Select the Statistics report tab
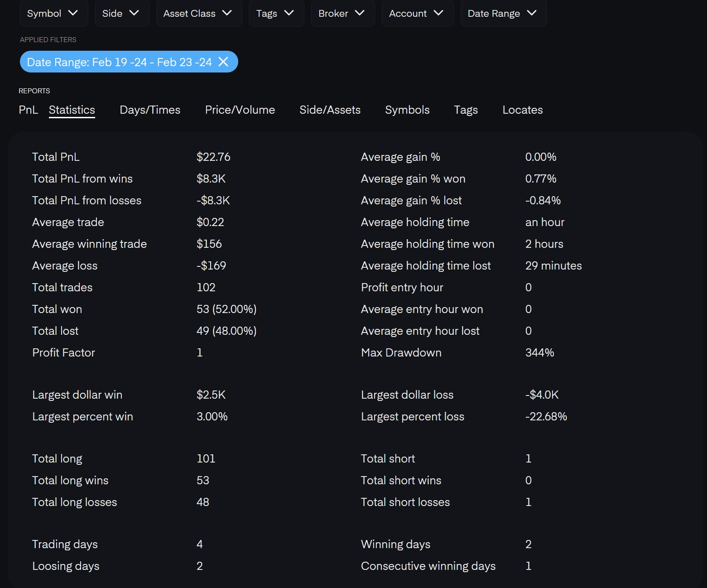707x588 pixels. [x=72, y=110]
